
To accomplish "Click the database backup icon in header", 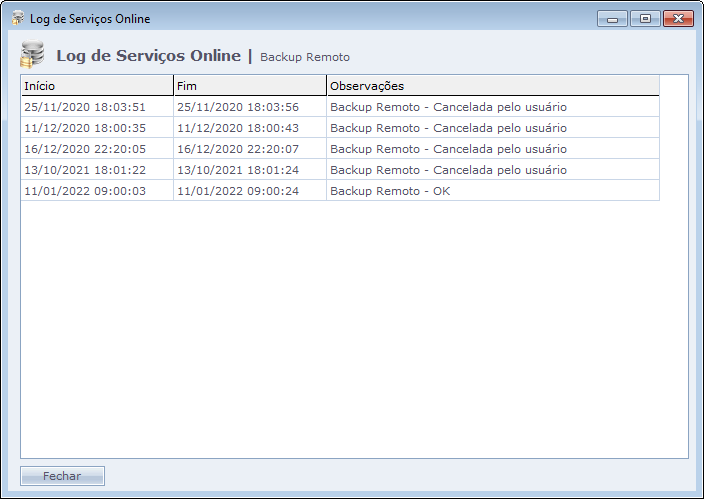I will pos(33,55).
